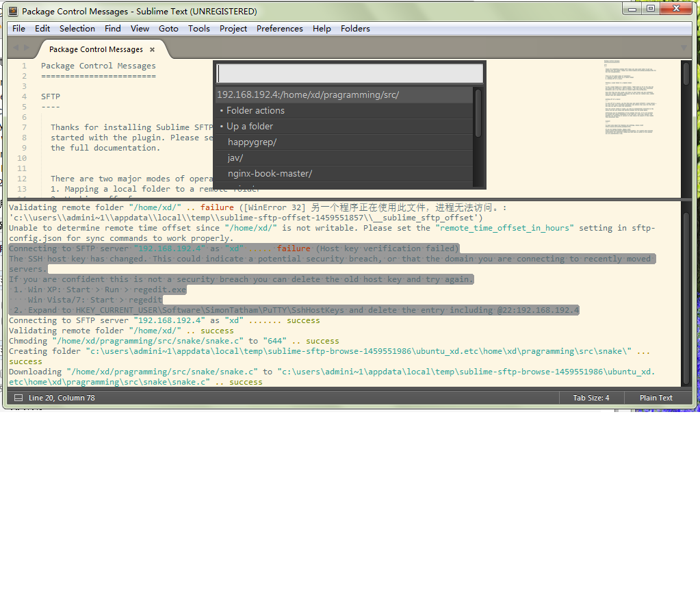Open the Tools menu

coord(198,29)
